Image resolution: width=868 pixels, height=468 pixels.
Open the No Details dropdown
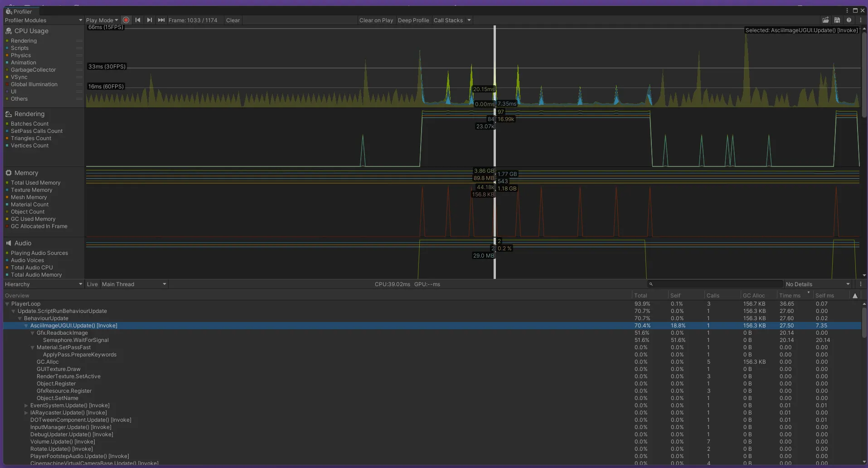[818, 284]
